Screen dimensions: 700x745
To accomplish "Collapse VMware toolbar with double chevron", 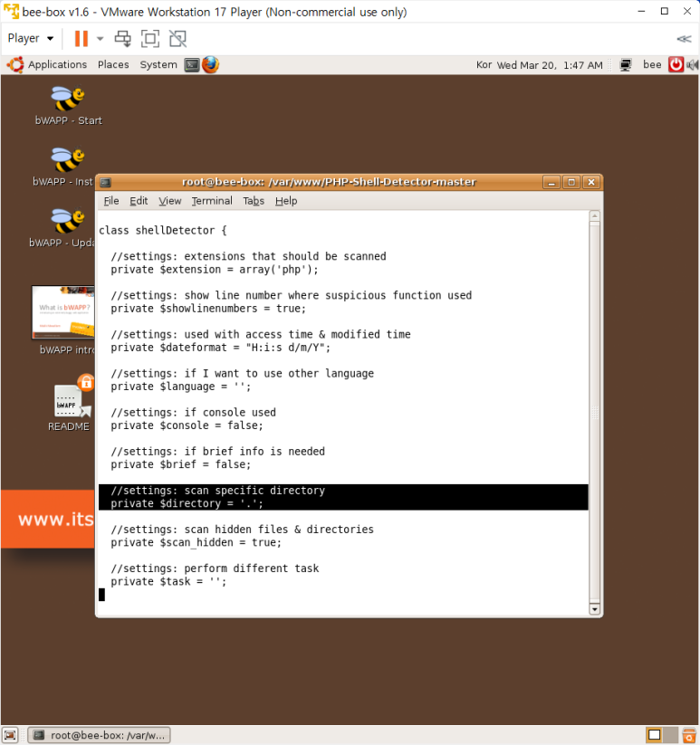I will click(684, 39).
